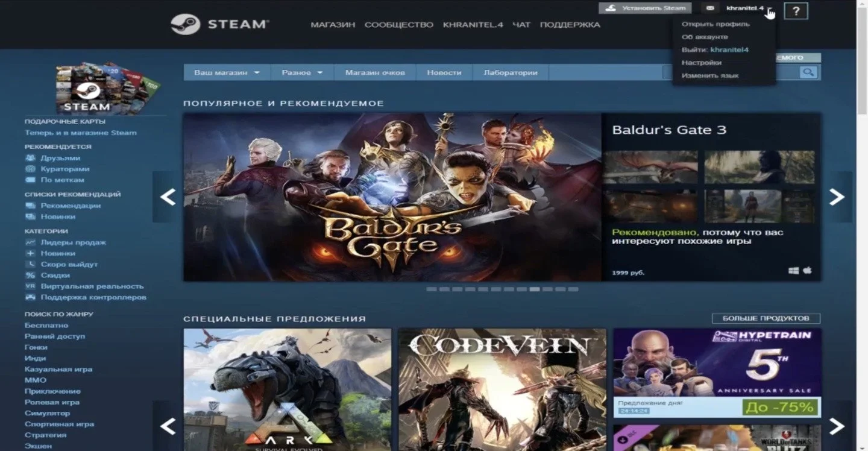Click the Windows platform icon for Baldur's Gate 3

pos(793,271)
